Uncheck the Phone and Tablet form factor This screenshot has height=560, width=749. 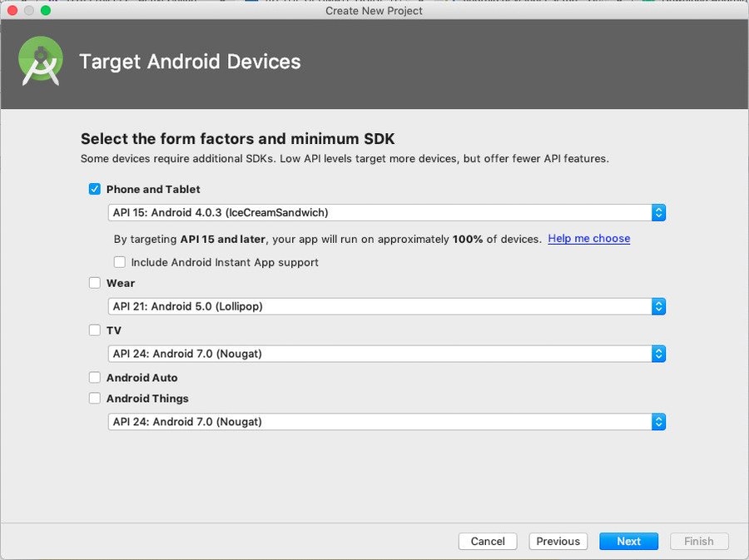(94, 189)
